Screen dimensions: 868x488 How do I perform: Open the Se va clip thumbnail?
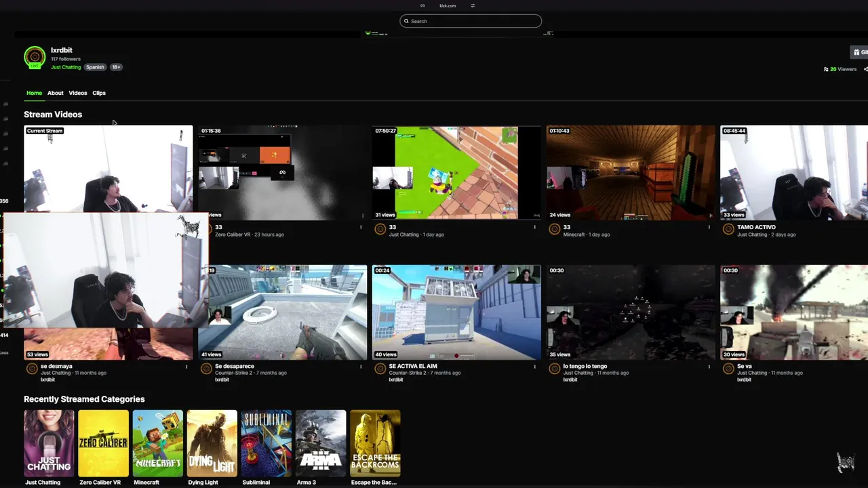tap(794, 312)
